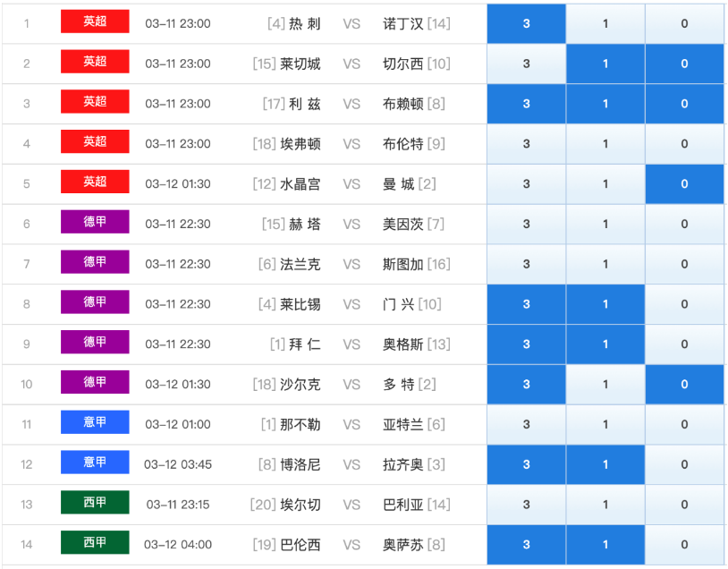Open the 意甲 league tag in row 11

click(95, 422)
